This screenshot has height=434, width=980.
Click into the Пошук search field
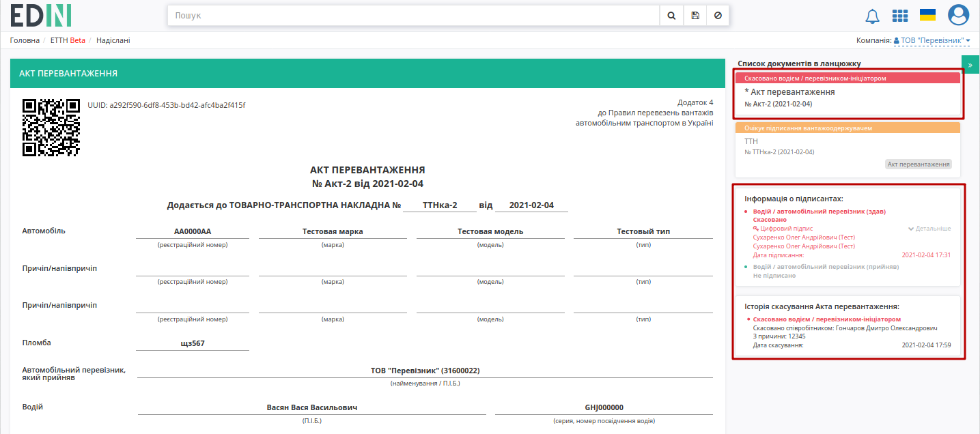413,15
